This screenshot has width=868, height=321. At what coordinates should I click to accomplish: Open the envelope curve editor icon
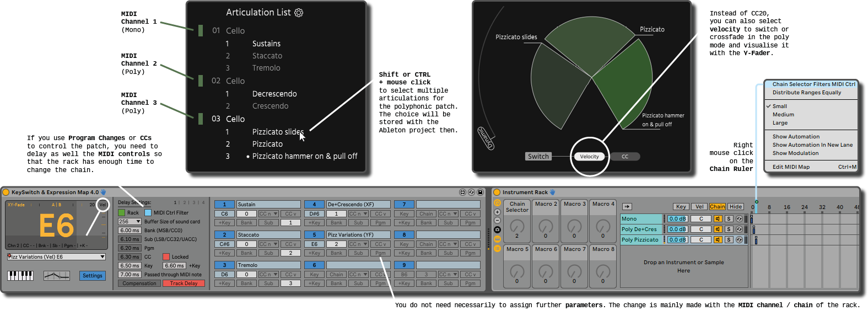[x=57, y=275]
